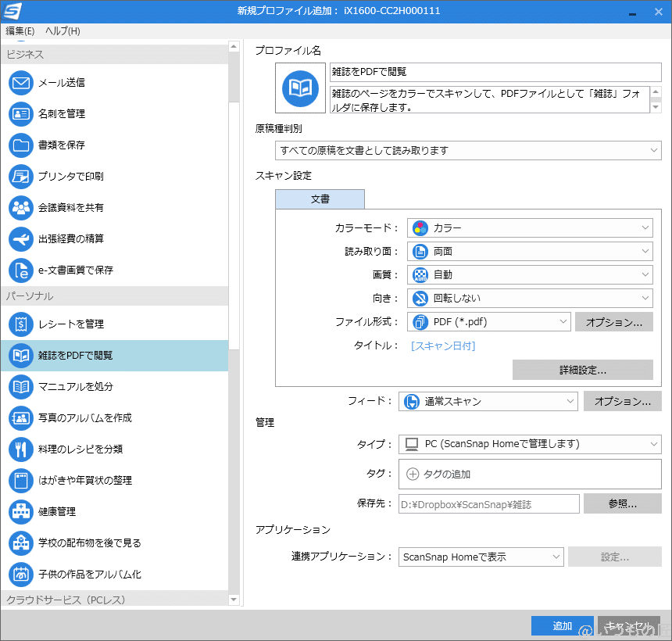Click the 料理のレシピを分類 profile icon
The image size is (672, 641).
click(20, 449)
